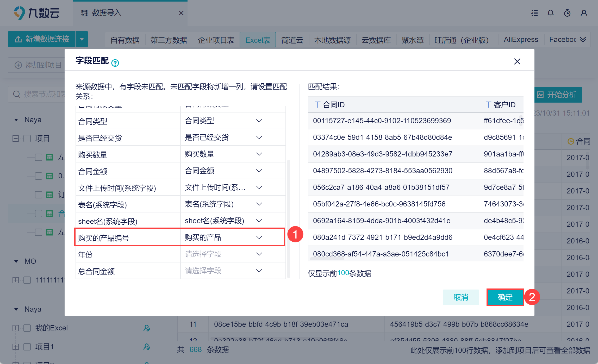Open the user profile icon
Viewport: 598px width, 364px height.
(584, 13)
